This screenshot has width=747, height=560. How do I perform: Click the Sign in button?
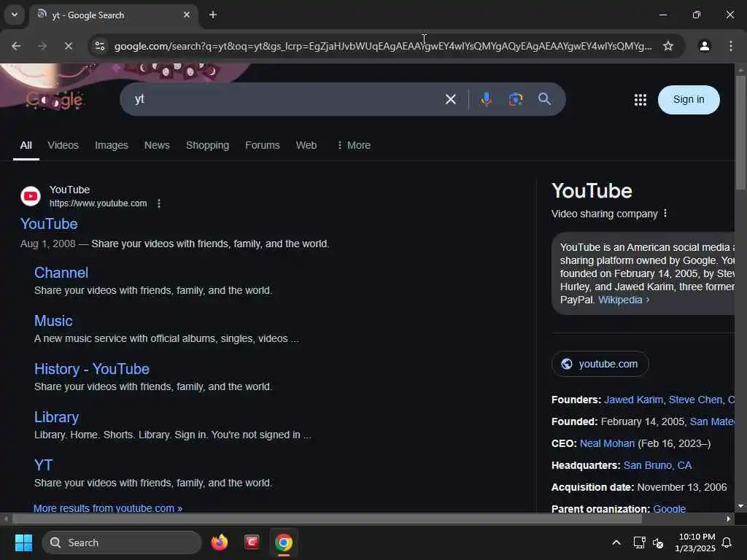pos(689,99)
